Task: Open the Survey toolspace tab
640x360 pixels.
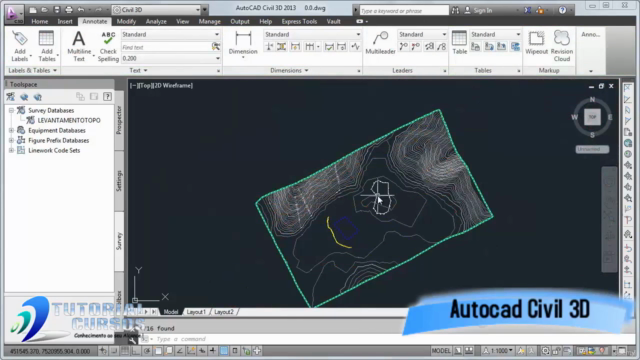Action: tap(119, 241)
